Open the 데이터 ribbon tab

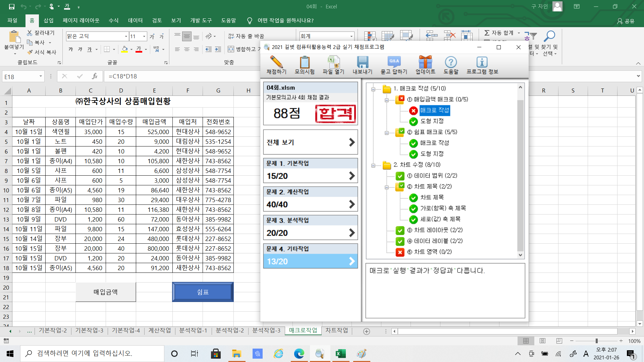click(x=136, y=20)
